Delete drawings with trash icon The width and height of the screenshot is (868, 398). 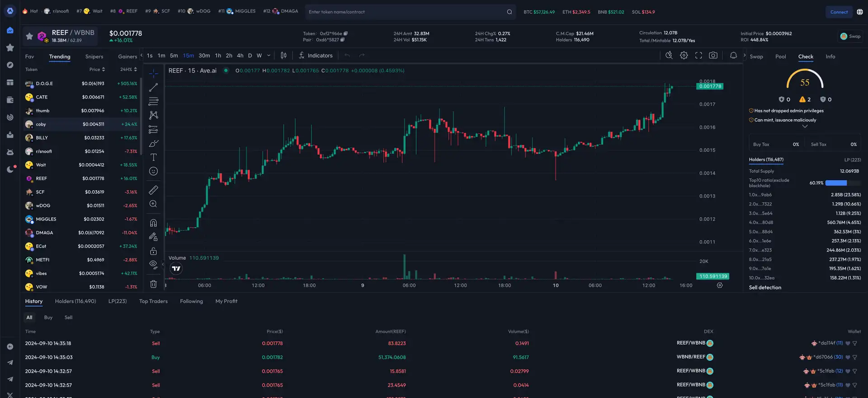[x=153, y=284]
